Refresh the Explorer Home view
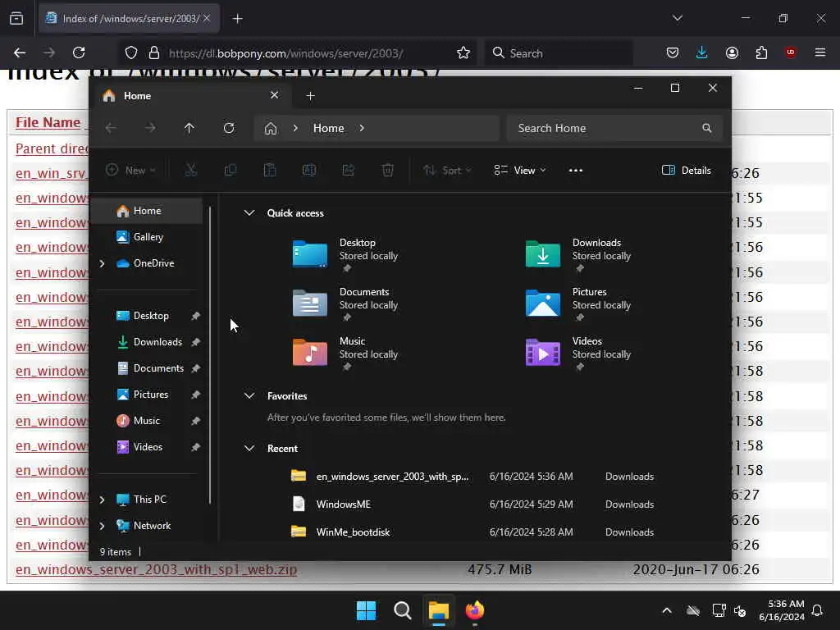 pos(229,128)
